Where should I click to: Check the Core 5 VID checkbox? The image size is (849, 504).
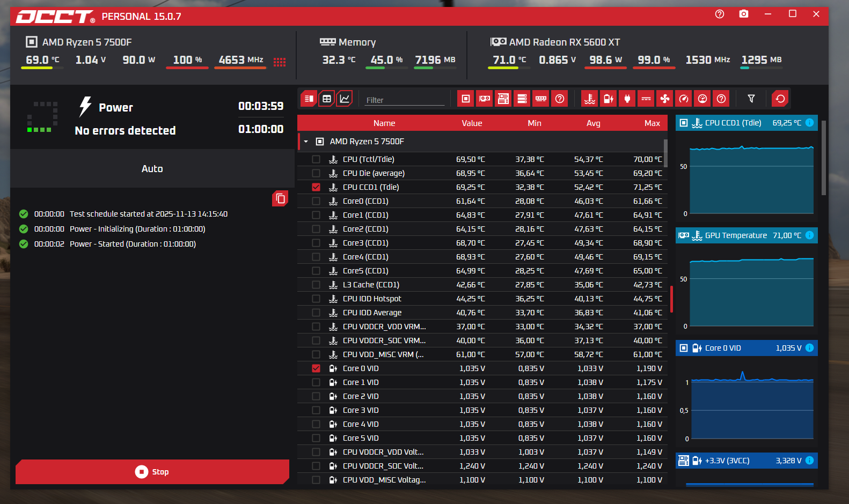click(316, 438)
